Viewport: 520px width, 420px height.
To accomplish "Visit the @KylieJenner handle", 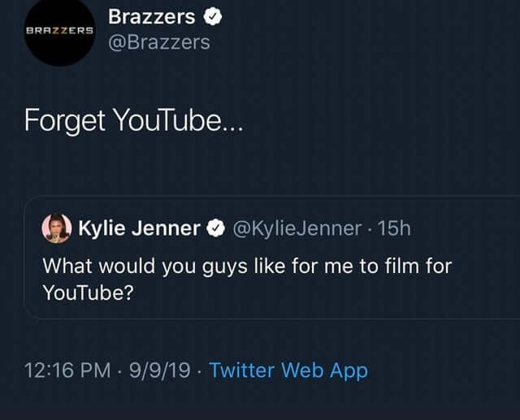I will (297, 229).
